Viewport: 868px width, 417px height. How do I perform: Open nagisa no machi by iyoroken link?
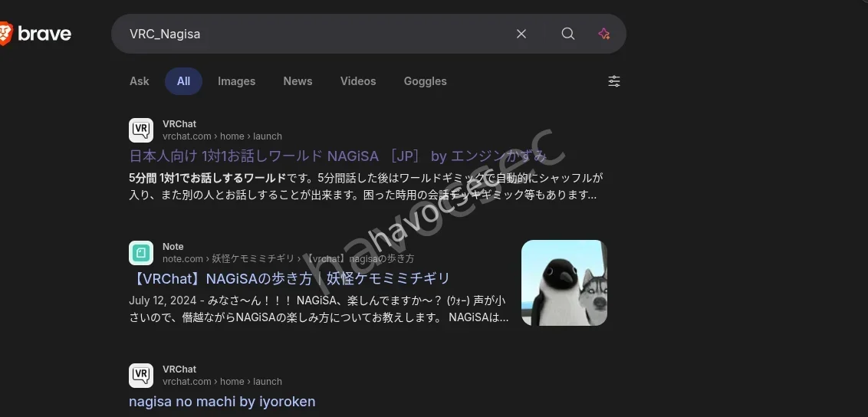click(x=222, y=402)
